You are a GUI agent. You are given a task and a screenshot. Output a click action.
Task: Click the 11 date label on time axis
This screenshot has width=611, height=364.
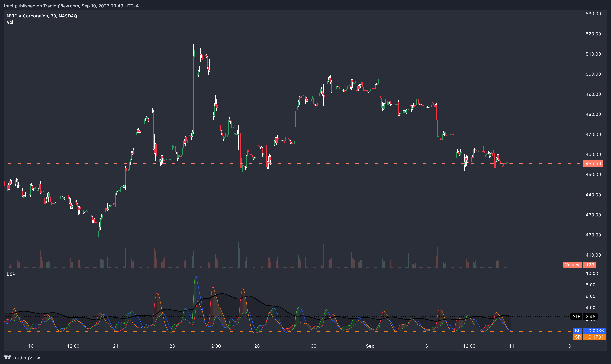(x=511, y=346)
